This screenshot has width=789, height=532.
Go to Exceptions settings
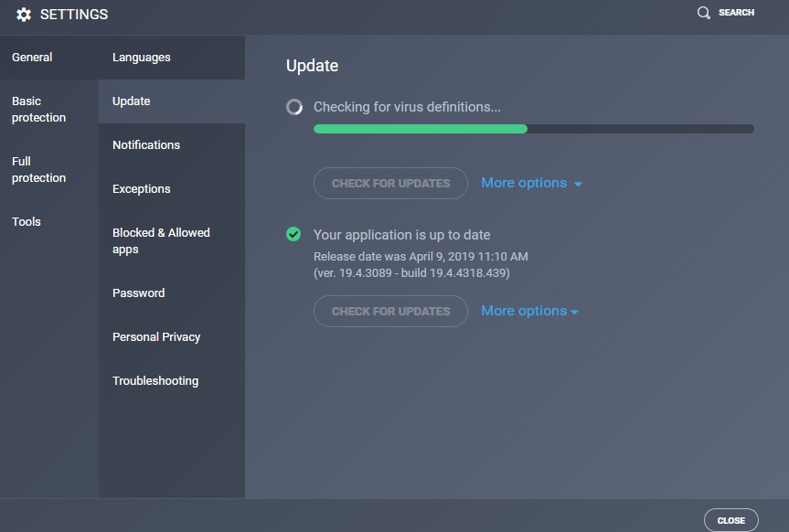tap(172, 188)
